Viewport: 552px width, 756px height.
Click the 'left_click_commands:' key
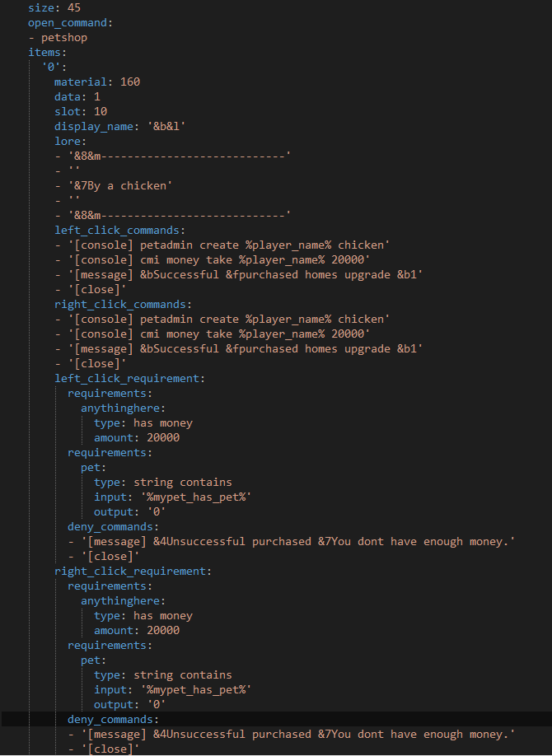(x=119, y=230)
